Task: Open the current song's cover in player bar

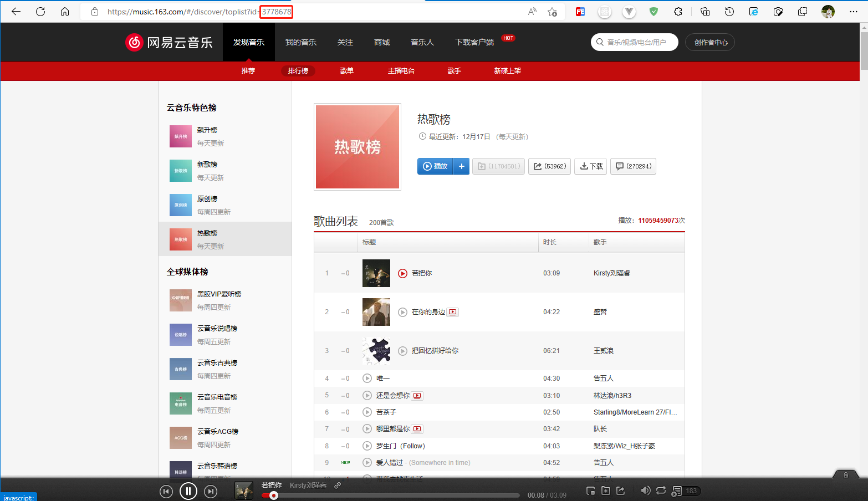Action: tap(244, 491)
